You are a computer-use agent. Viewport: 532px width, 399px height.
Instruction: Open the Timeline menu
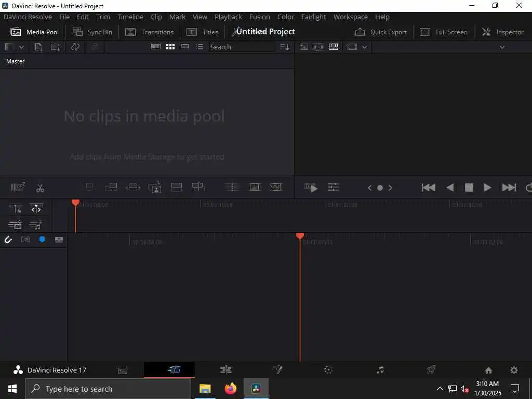[130, 17]
